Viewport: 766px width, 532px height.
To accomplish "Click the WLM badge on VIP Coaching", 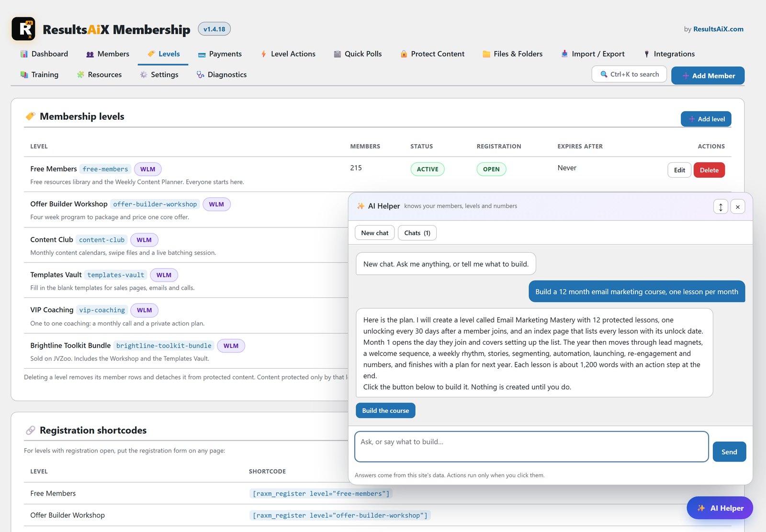I will click(x=144, y=310).
